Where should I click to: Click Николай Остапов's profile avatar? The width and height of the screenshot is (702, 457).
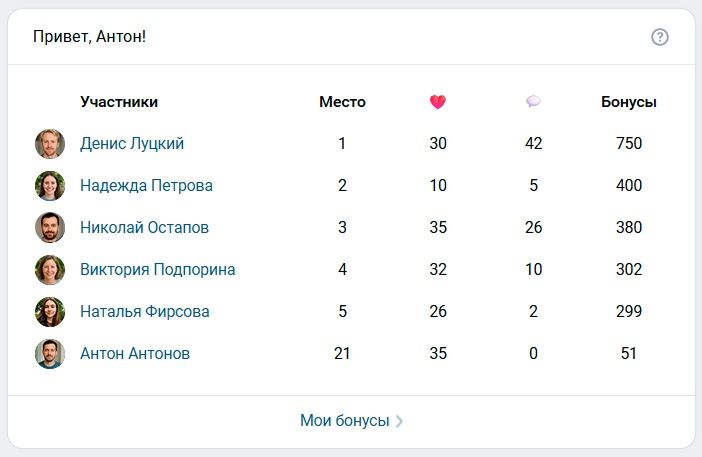coord(50,228)
